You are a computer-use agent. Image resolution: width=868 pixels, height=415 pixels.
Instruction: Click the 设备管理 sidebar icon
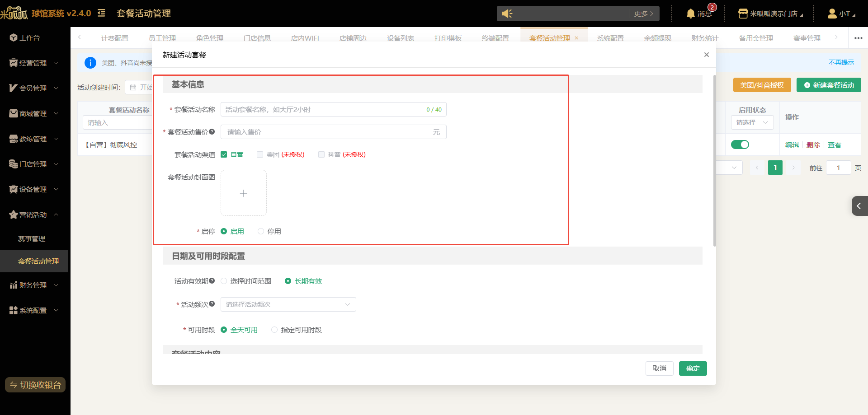point(14,189)
